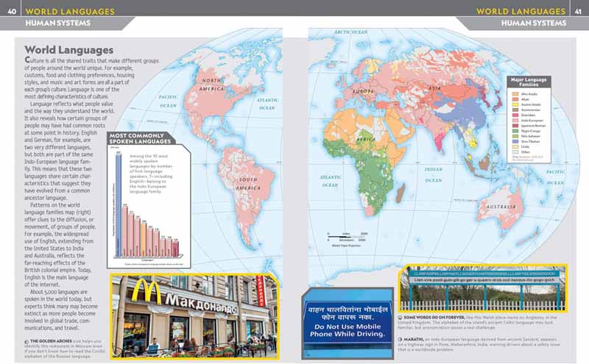Image resolution: width=589 pixels, height=364 pixels.
Task: Click "WORLD LANGUAGES" header on page 40
Action: pos(70,11)
